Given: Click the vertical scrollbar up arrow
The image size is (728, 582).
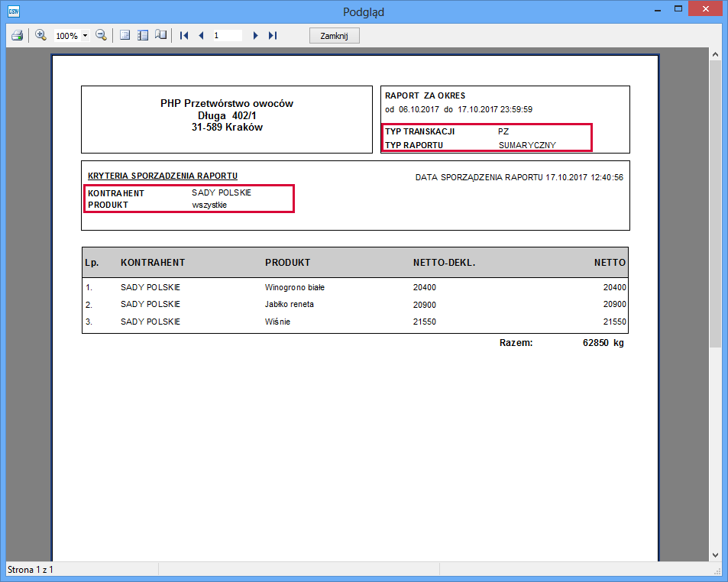Looking at the screenshot, I should click(x=715, y=55).
